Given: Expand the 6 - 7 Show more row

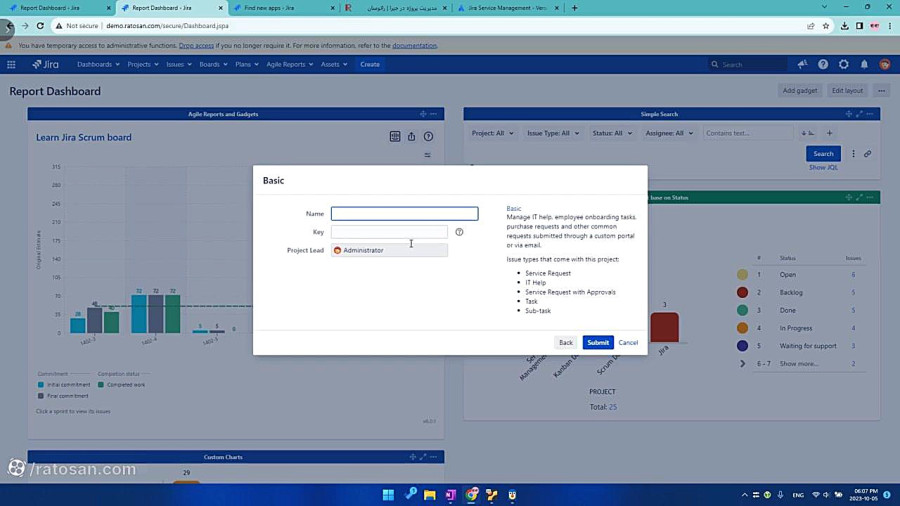Looking at the screenshot, I should click(x=742, y=364).
